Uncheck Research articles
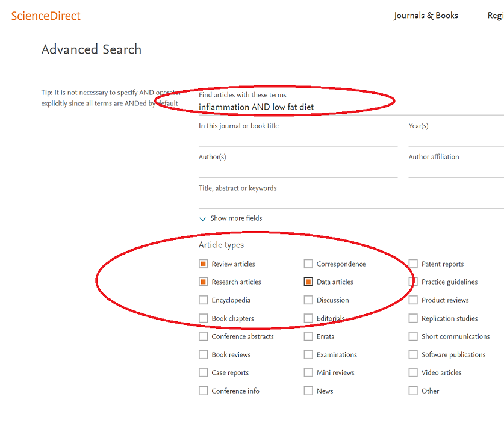The image size is (504, 423). (x=203, y=282)
